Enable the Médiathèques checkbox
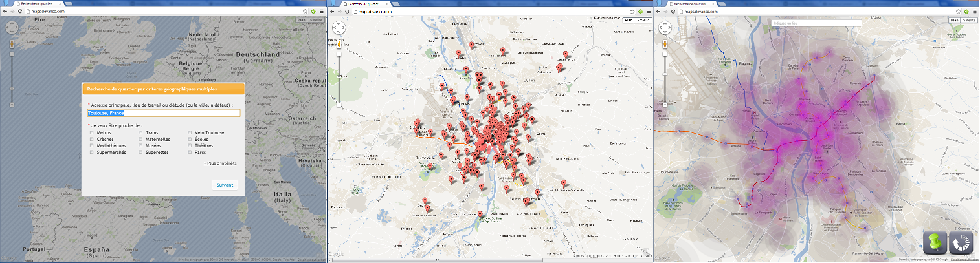980x263 pixels. tap(93, 146)
